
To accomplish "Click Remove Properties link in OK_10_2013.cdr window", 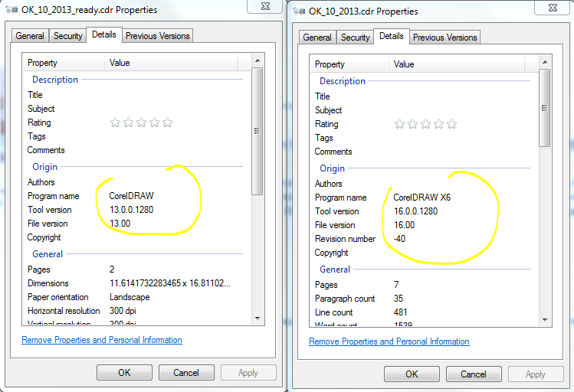I will pyautogui.click(x=389, y=341).
